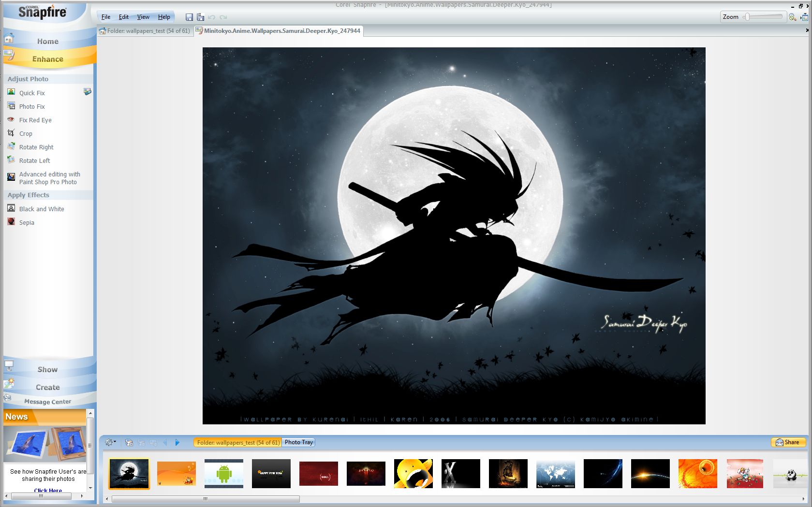Select the Folder: wallpapers_test filmstrip tab
Screen dimensions: 812x507
tap(238, 442)
